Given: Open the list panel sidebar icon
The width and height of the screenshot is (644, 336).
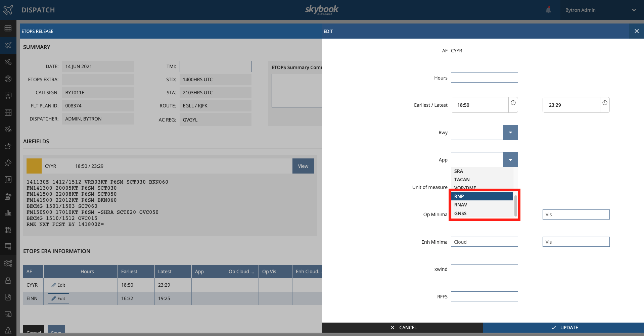Looking at the screenshot, I should tap(8, 112).
